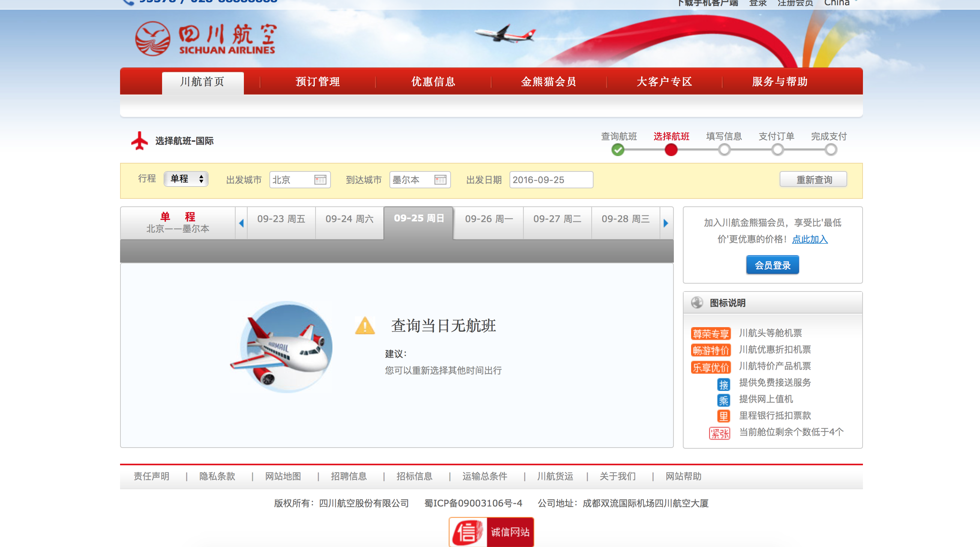The width and height of the screenshot is (980, 547).
Task: Click the blue 接 pickup service icon
Action: 723,384
